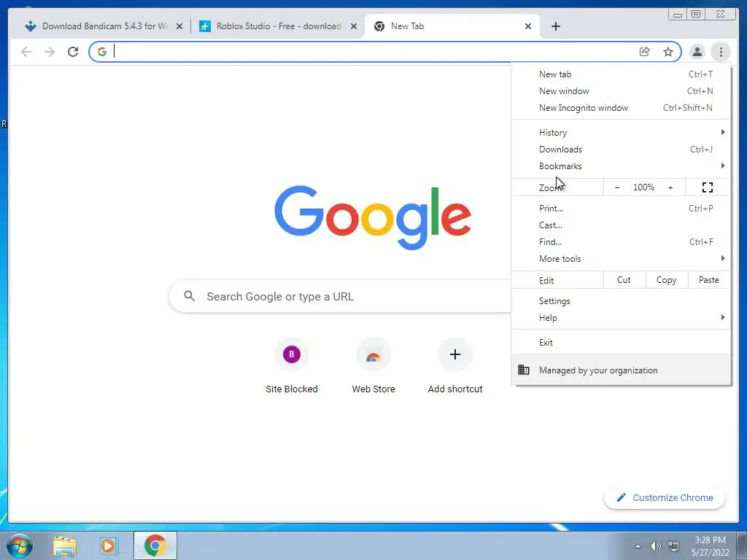Click the Chrome taskbar icon
The width and height of the screenshot is (747, 560).
tap(155, 545)
